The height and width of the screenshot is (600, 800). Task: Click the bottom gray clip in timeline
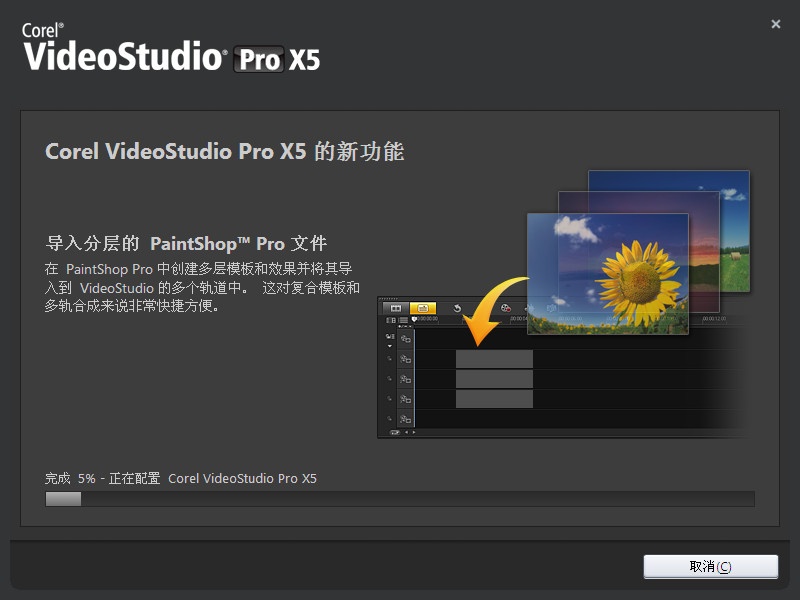point(494,399)
